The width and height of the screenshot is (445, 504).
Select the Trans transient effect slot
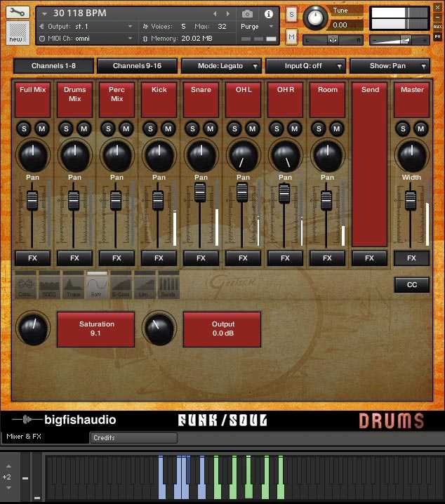pos(73,286)
